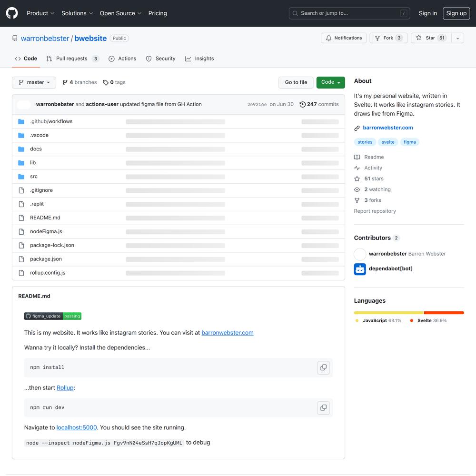Viewport: 476px width, 476px height.
Task: Click the repository book icon beside warronbebster
Action: 15,38
